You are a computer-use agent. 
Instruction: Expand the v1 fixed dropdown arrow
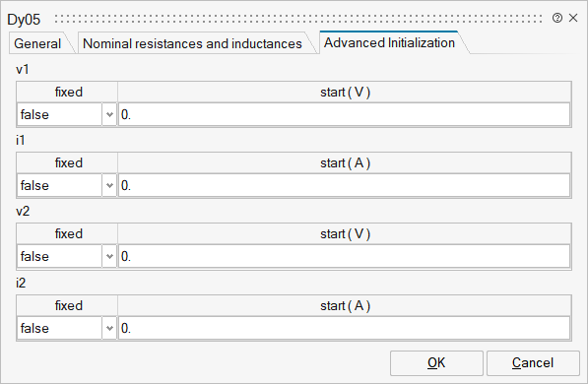point(109,115)
